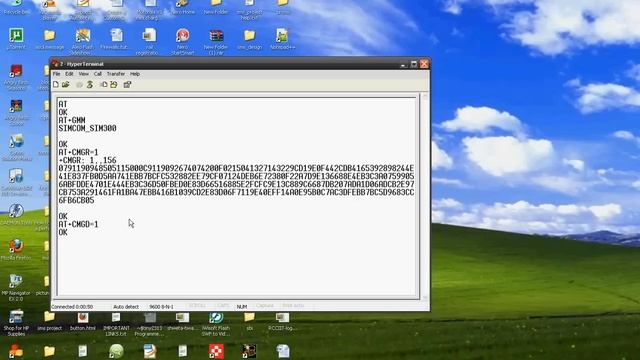Select the Mozilla Firefox desktop icon
The width and height of the screenshot is (640, 360).
point(16,249)
